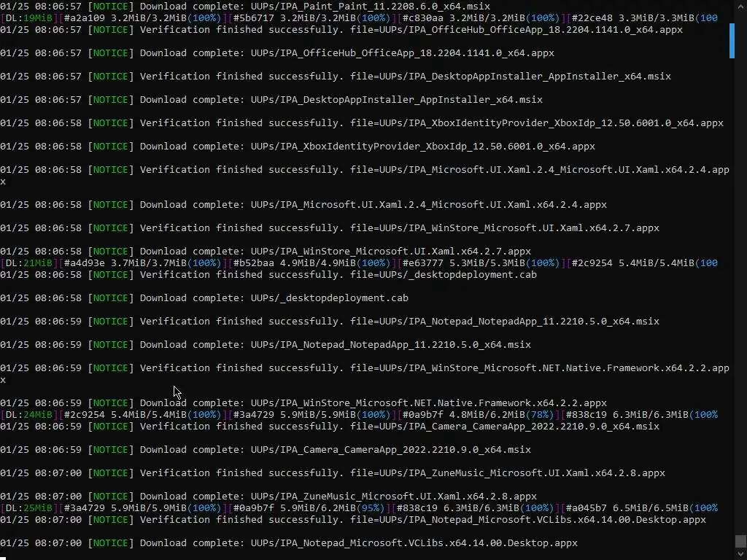
Task: Click the #c830aa 3.2MiB progress entry
Action: coord(480,18)
